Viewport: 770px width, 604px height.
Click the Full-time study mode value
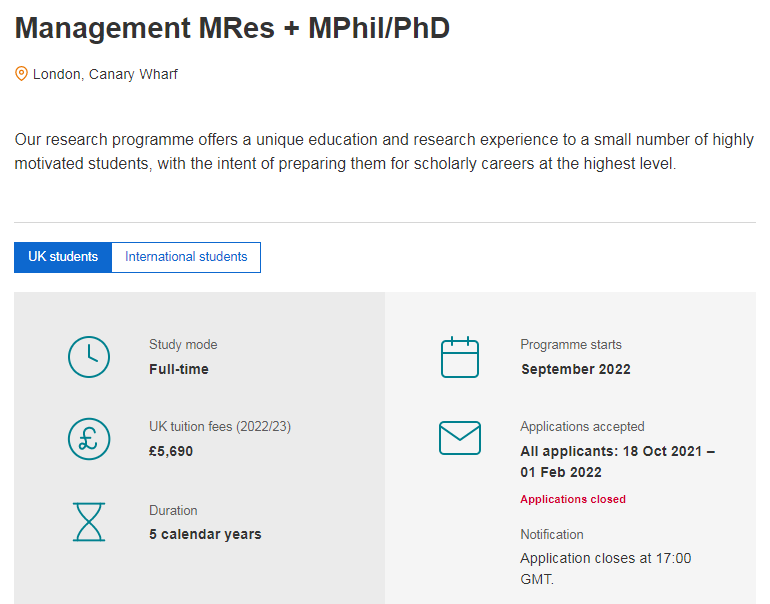[179, 369]
